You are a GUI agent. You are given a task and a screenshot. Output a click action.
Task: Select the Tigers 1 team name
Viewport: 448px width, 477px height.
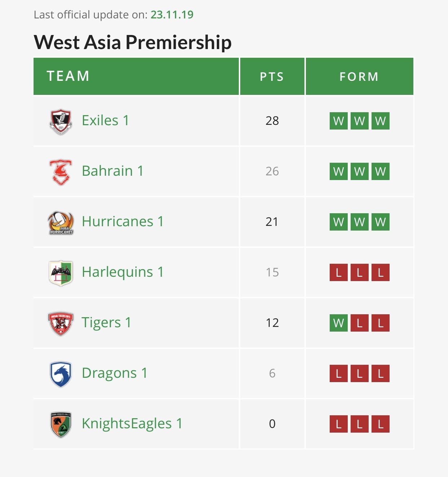(x=106, y=323)
